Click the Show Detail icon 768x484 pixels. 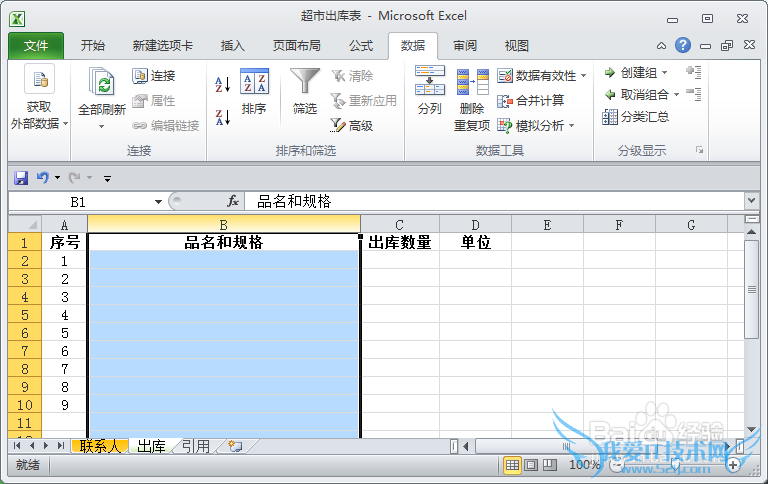(694, 73)
